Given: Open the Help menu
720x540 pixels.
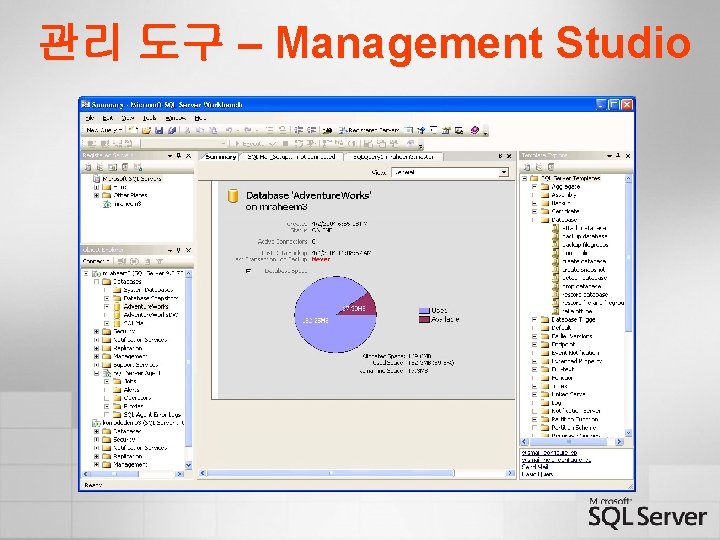Looking at the screenshot, I should 200,118.
